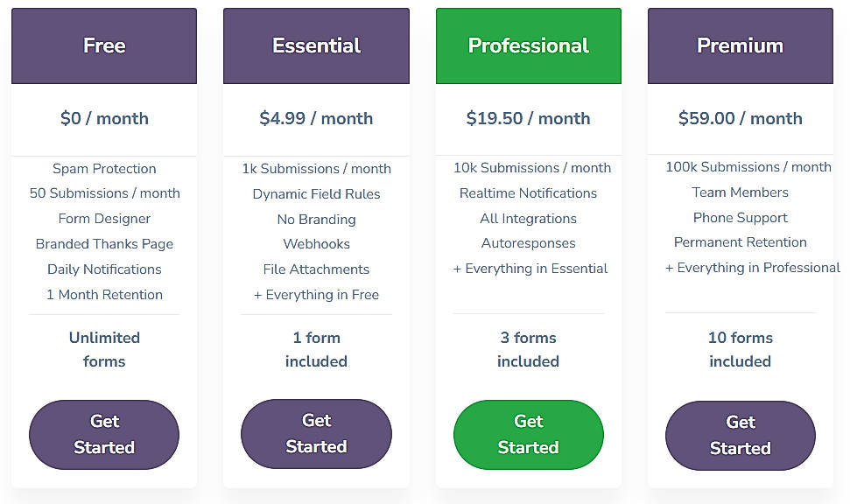Click the Phone Support feature
850x504 pixels.
(740, 218)
